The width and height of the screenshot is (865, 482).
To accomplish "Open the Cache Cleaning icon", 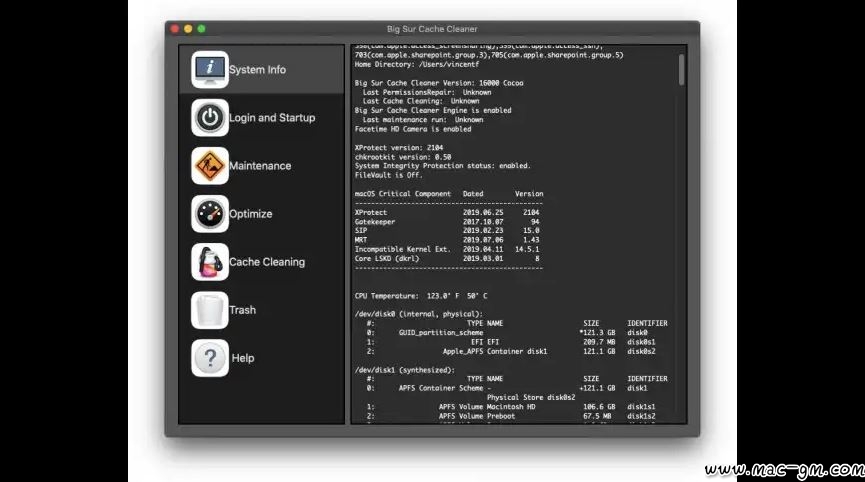I will point(210,262).
